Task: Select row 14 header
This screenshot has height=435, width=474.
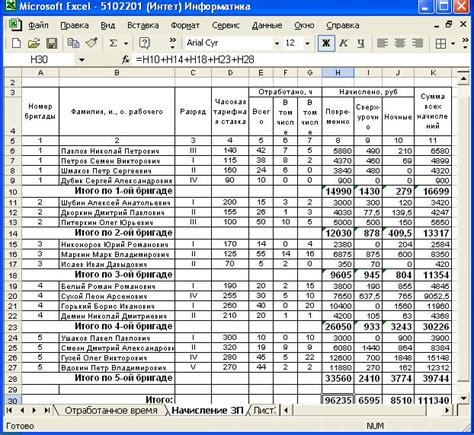Action: click(x=13, y=233)
